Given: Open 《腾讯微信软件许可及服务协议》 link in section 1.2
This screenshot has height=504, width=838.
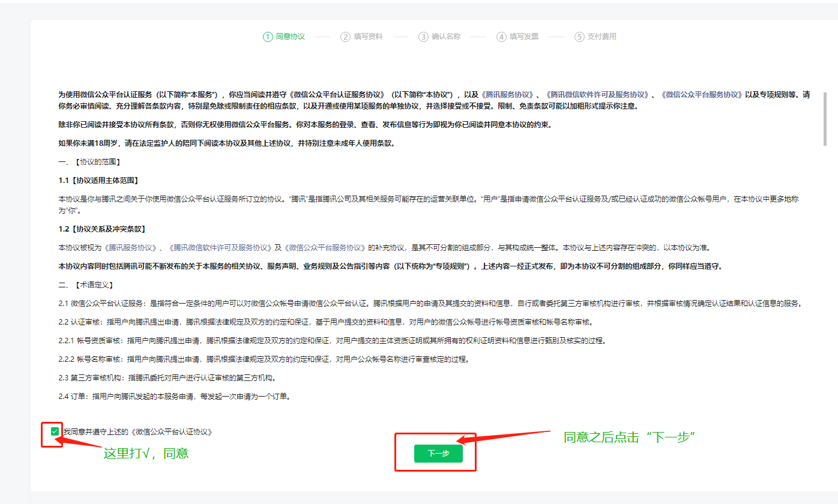Looking at the screenshot, I should (x=220, y=248).
